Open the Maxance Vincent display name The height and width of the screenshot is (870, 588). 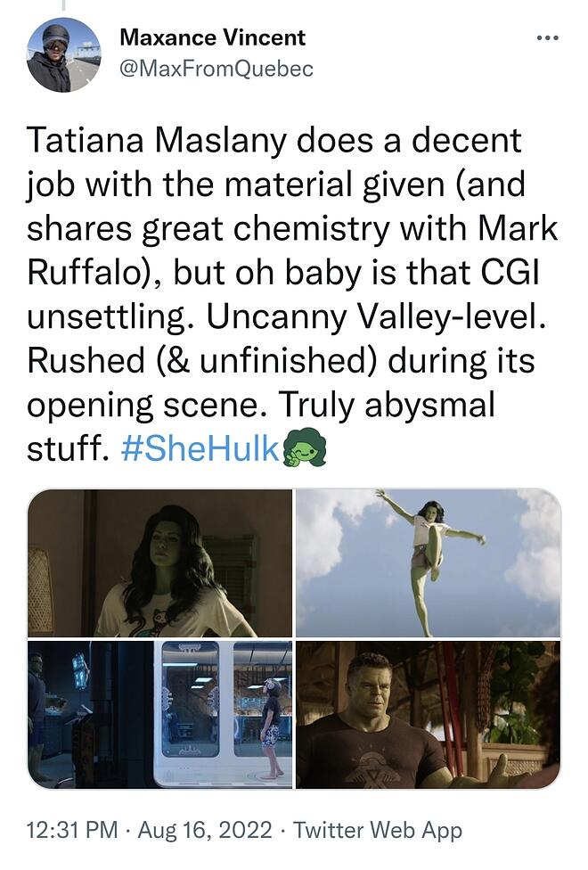tap(212, 37)
